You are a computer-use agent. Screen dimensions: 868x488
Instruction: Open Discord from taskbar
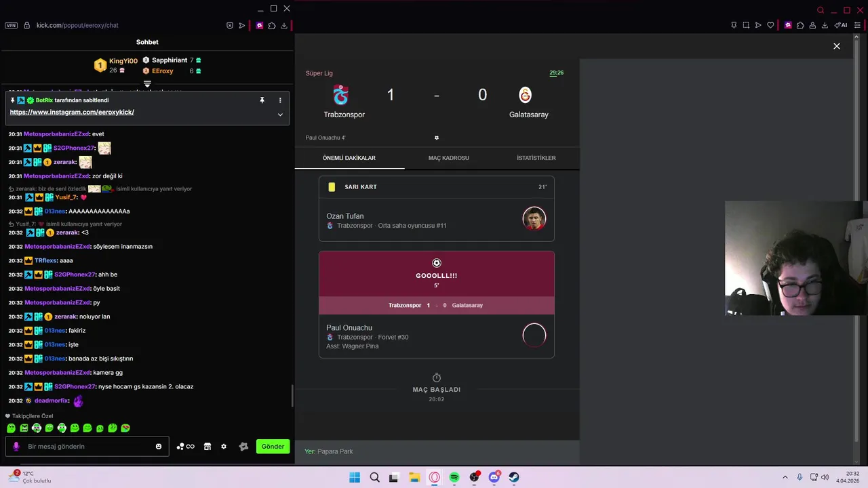(x=494, y=477)
